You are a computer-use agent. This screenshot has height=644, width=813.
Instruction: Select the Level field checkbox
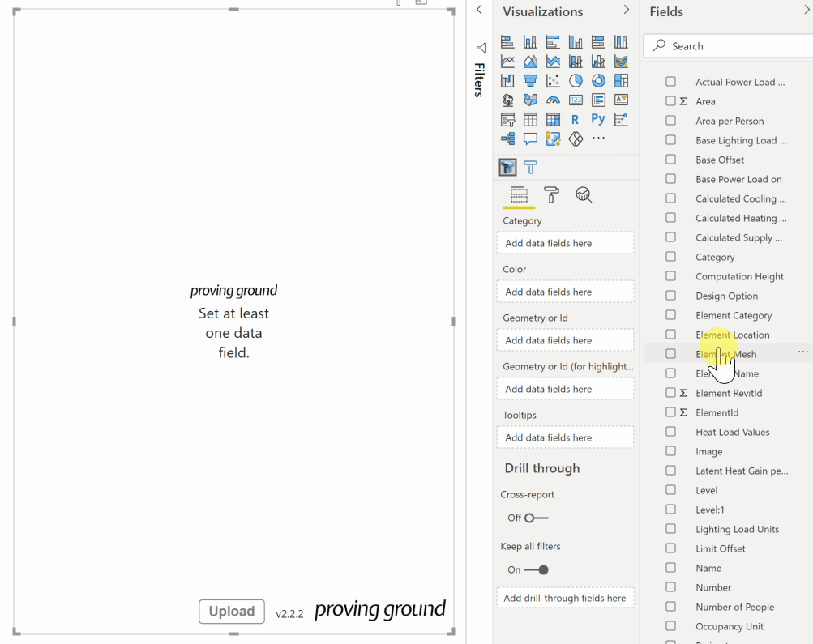[670, 489]
